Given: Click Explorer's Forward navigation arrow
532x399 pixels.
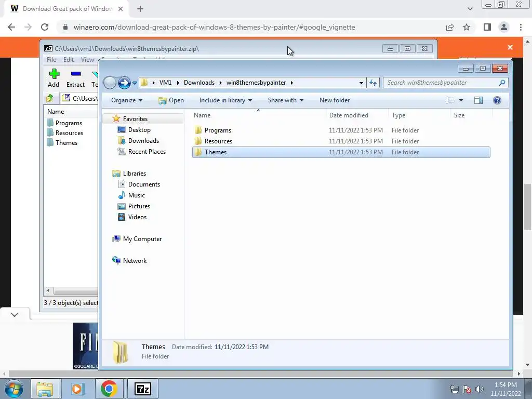Looking at the screenshot, I should click(x=124, y=83).
